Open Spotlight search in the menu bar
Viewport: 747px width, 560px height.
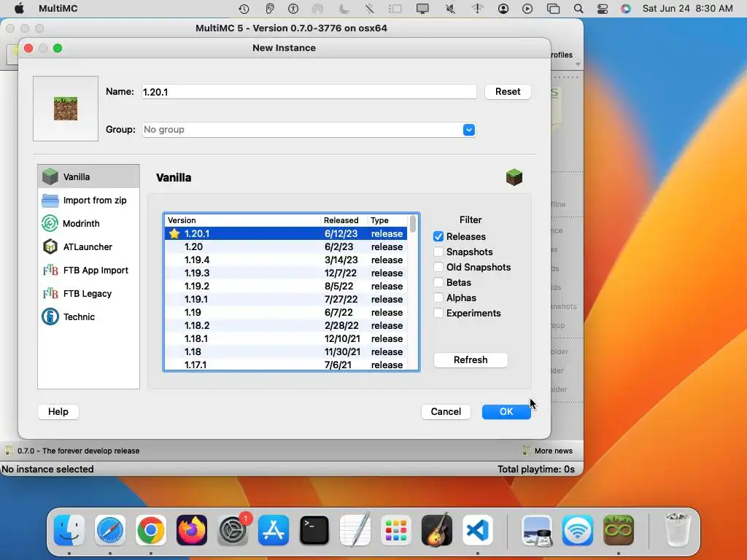pyautogui.click(x=578, y=9)
